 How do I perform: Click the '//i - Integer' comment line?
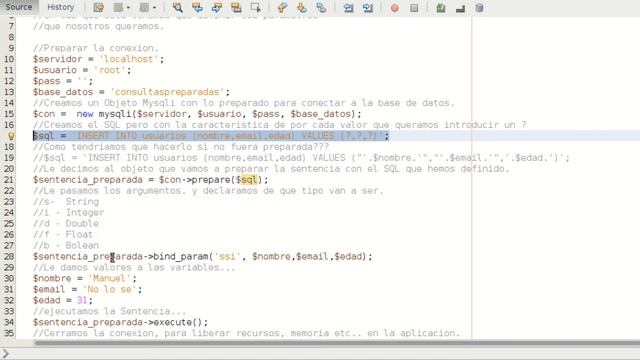tap(69, 213)
